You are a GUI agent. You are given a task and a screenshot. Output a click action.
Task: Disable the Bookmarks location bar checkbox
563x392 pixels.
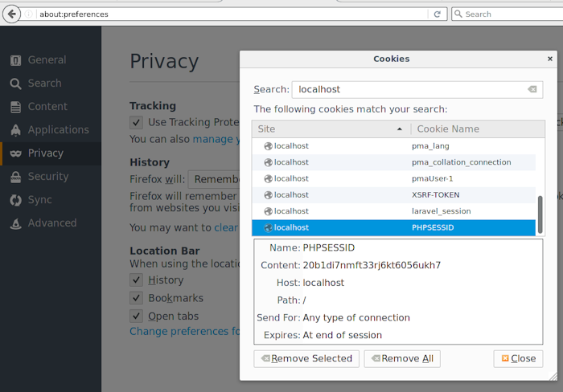pos(137,298)
